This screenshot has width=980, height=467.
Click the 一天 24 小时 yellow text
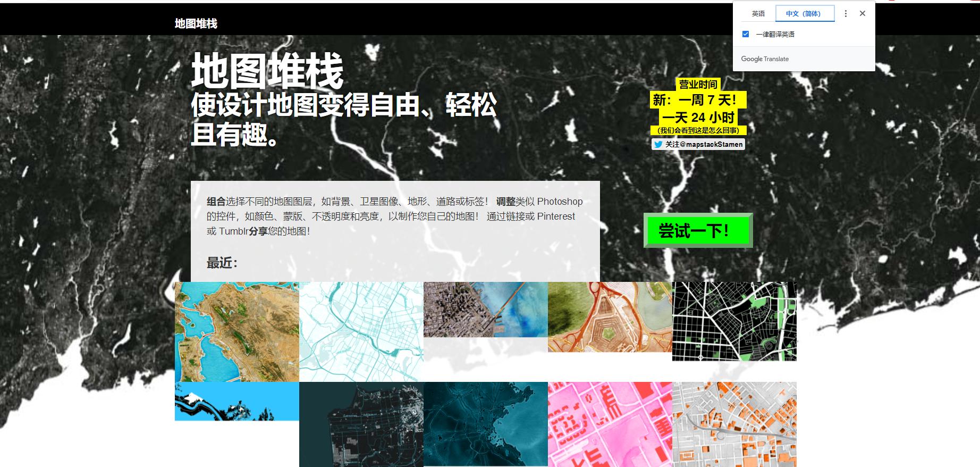[698, 117]
